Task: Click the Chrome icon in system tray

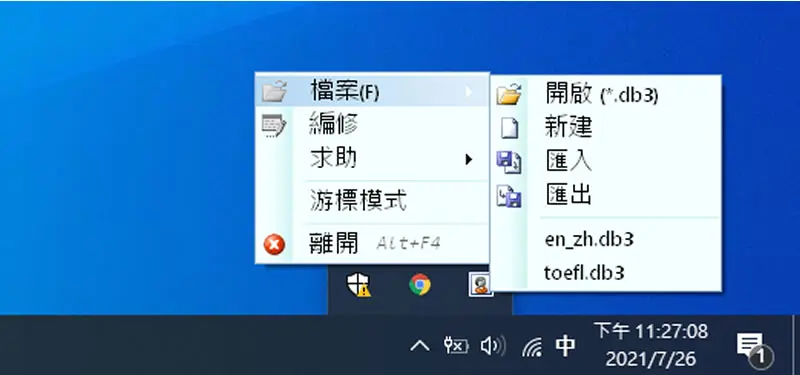Action: 419,284
